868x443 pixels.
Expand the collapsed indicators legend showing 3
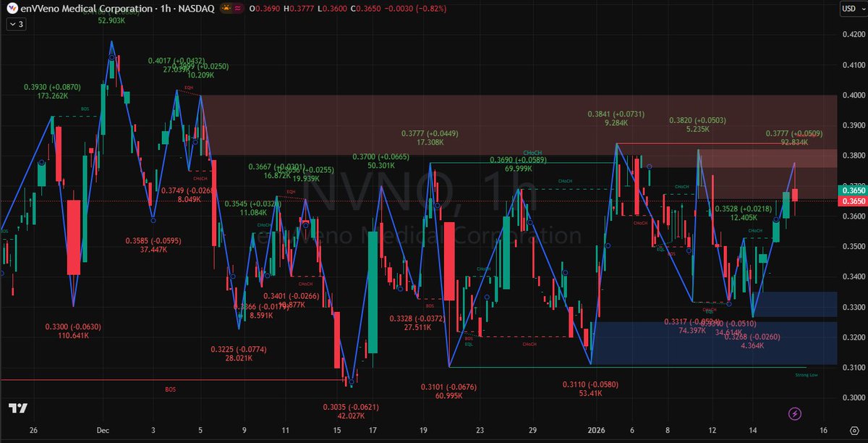[17, 24]
